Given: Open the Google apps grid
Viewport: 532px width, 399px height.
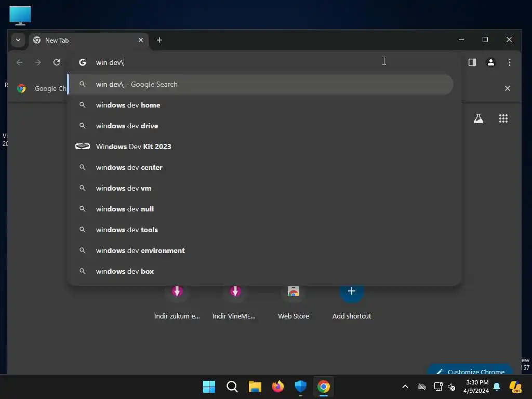Looking at the screenshot, I should tap(503, 118).
